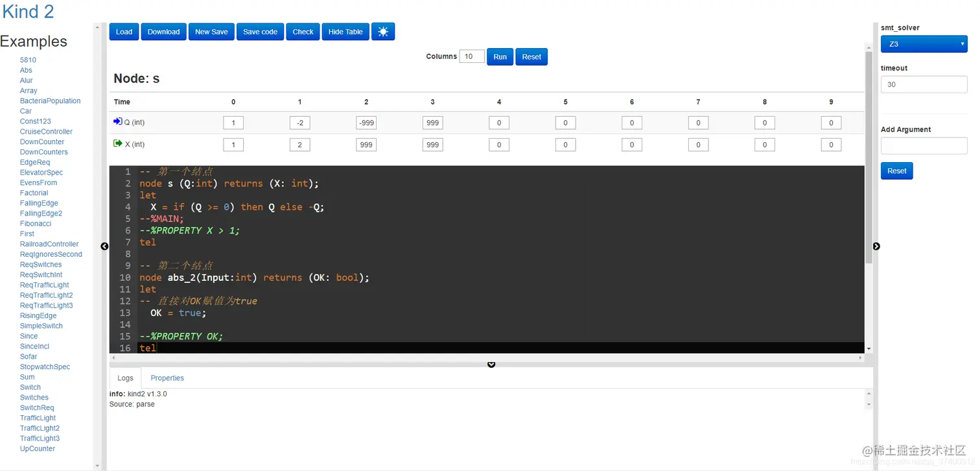
Task: Click the green output icon beside X (int)
Action: pyautogui.click(x=117, y=143)
